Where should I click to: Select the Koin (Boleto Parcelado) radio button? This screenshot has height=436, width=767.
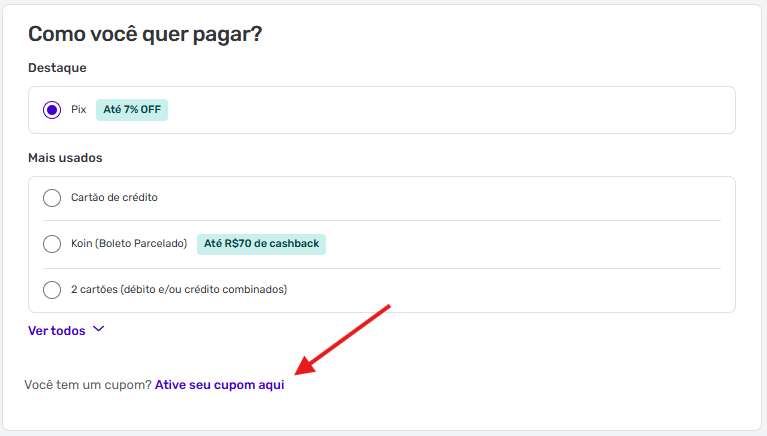point(52,243)
